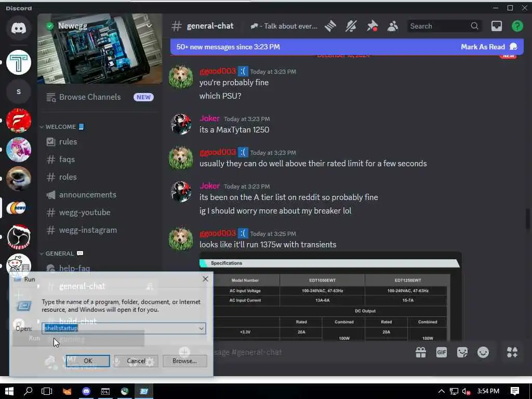Open Discord home direct messages icon
Screen dimensions: 532x399
pyautogui.click(x=19, y=28)
